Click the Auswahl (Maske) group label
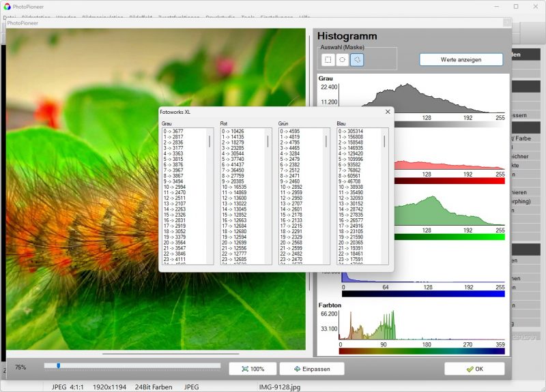546x392 pixels. (342, 47)
